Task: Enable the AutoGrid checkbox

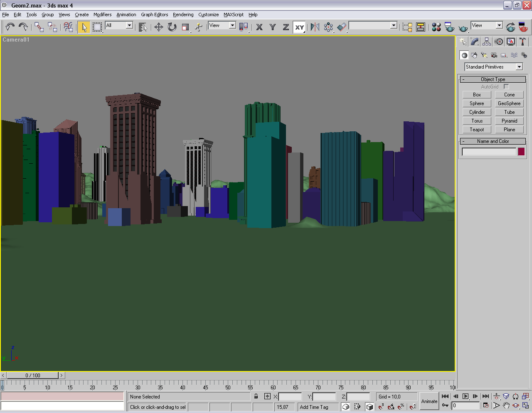Action: 506,87
